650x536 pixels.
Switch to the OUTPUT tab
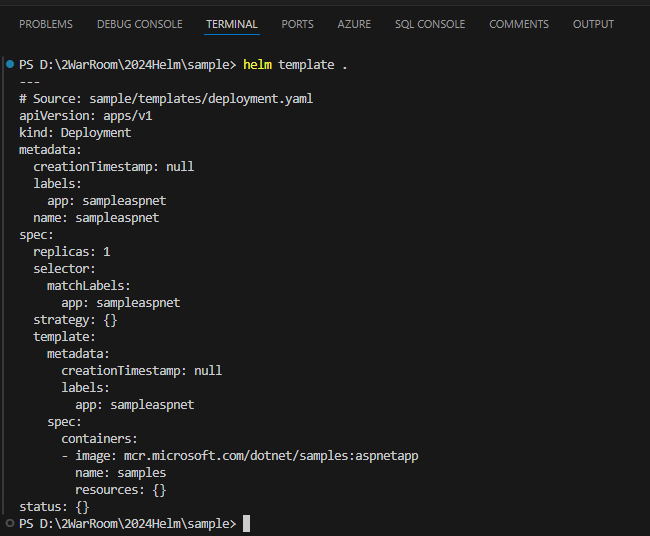(x=593, y=24)
